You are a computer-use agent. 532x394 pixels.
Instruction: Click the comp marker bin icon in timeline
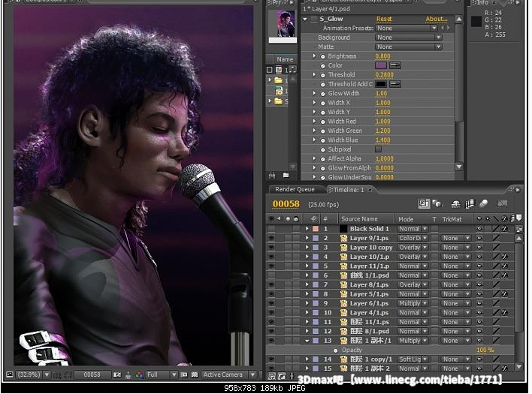coord(519,218)
